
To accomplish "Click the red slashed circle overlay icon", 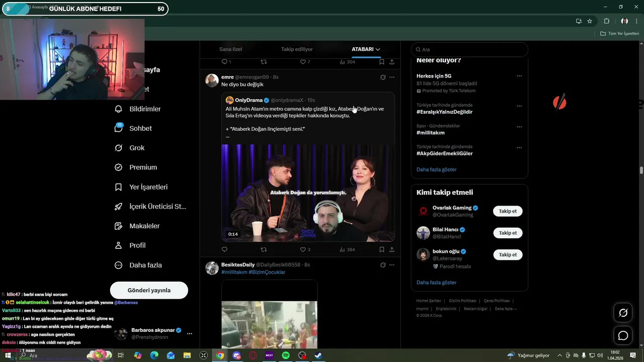I will (559, 103).
